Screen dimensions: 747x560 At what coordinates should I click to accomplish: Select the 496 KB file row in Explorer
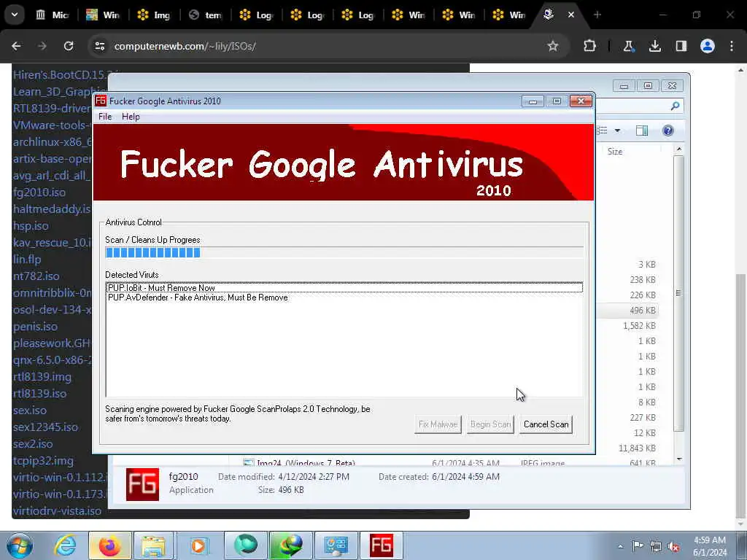[x=627, y=310]
